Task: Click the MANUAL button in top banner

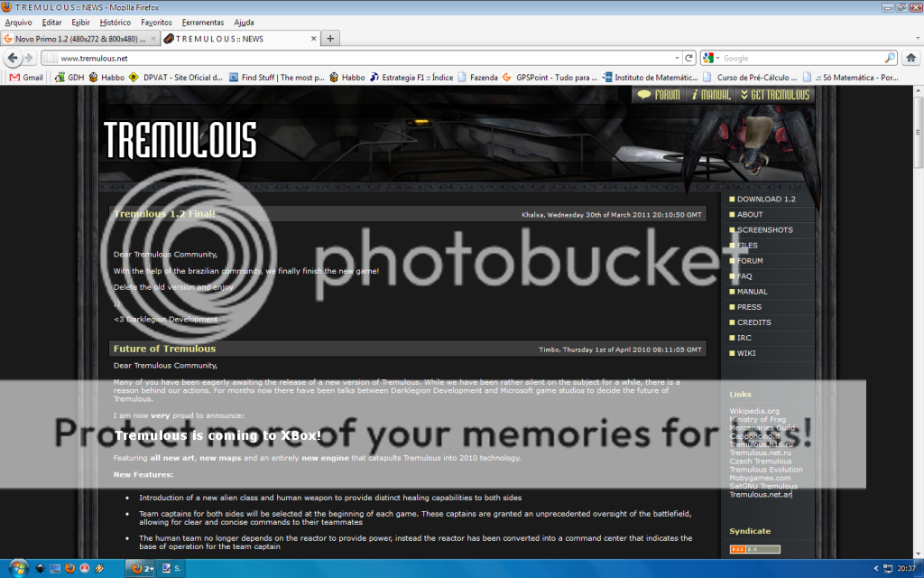Action: click(711, 95)
